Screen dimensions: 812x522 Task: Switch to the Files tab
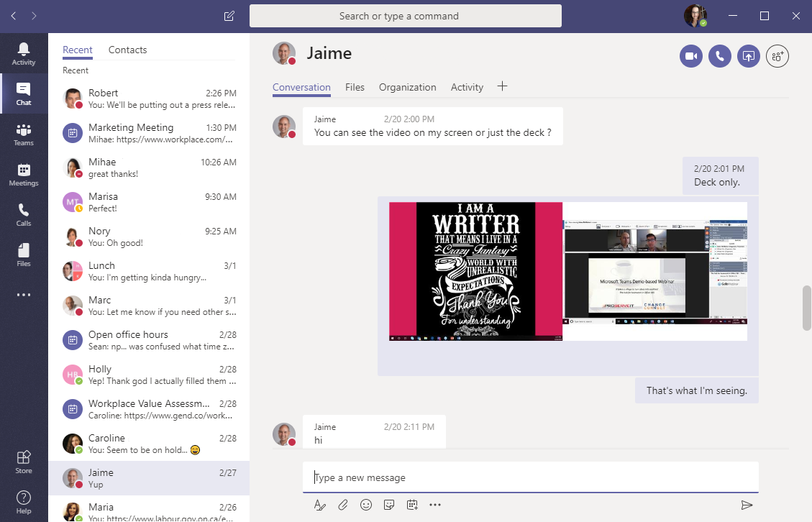(x=355, y=86)
